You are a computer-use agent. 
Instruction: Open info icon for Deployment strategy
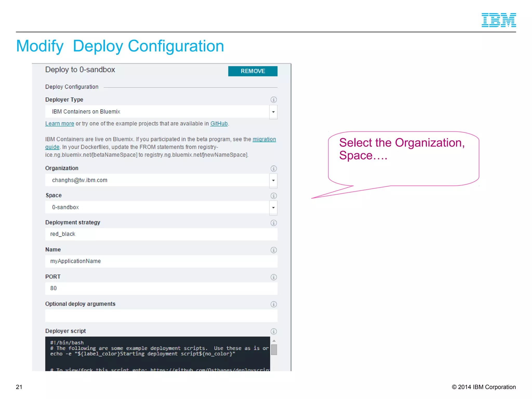pos(274,223)
